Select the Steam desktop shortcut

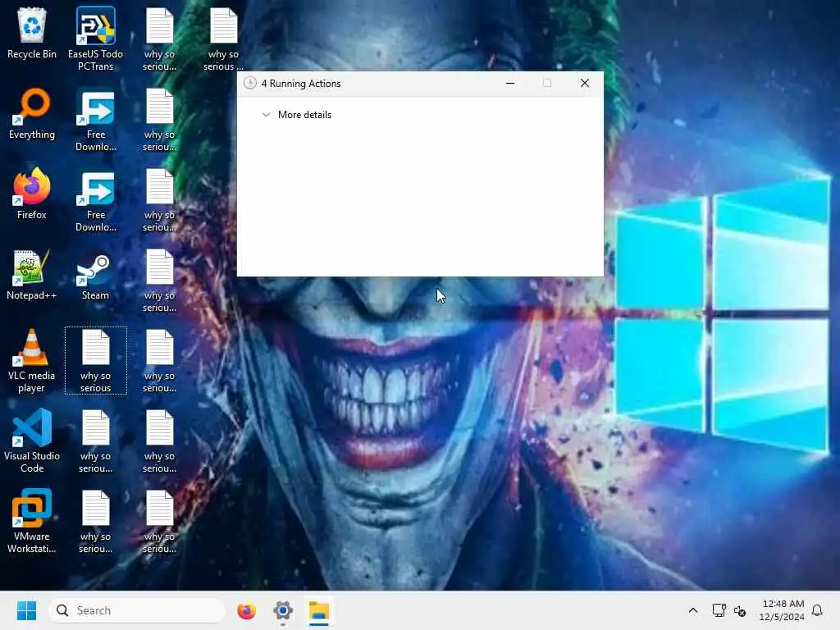click(x=95, y=274)
